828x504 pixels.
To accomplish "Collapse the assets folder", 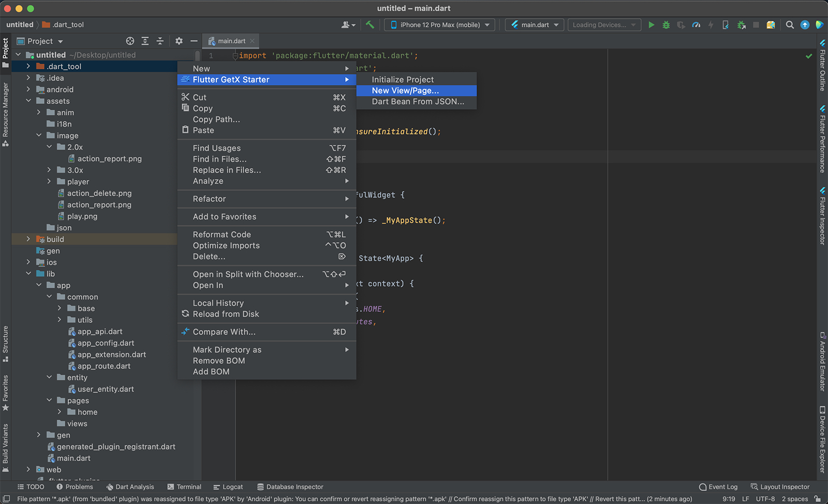I will pos(28,101).
